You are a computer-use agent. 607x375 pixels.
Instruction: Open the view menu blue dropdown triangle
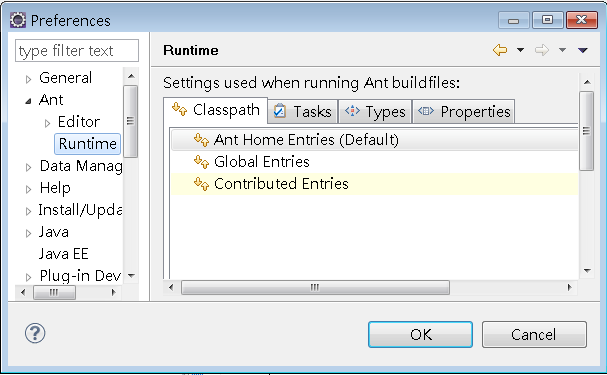(583, 50)
